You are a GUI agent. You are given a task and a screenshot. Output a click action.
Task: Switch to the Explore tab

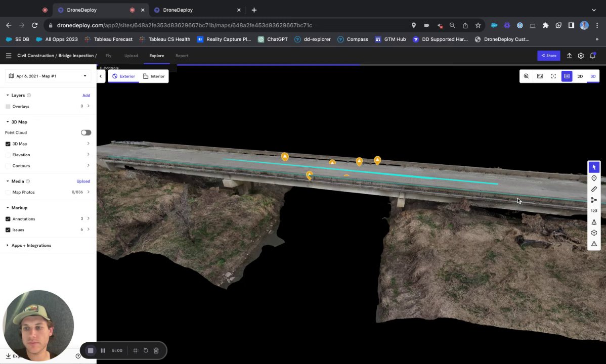156,56
